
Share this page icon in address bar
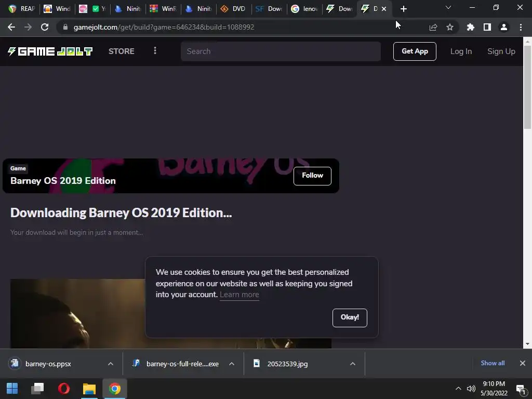point(433,27)
